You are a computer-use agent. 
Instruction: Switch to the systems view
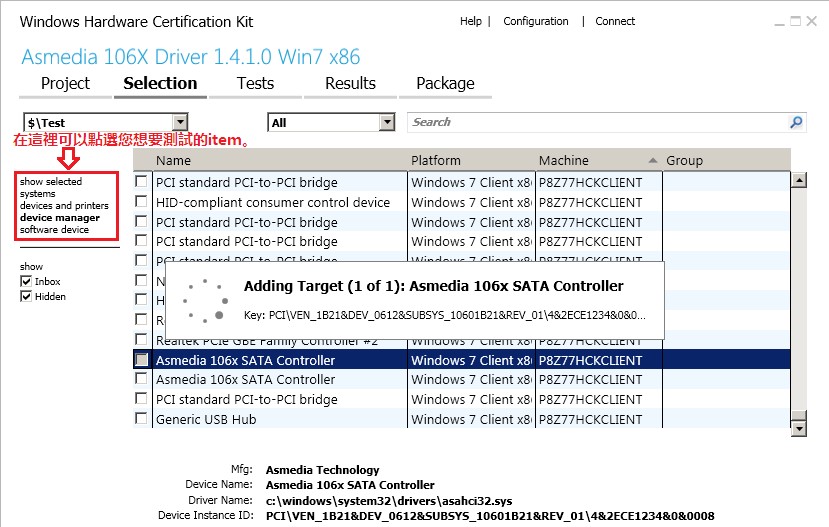38,193
